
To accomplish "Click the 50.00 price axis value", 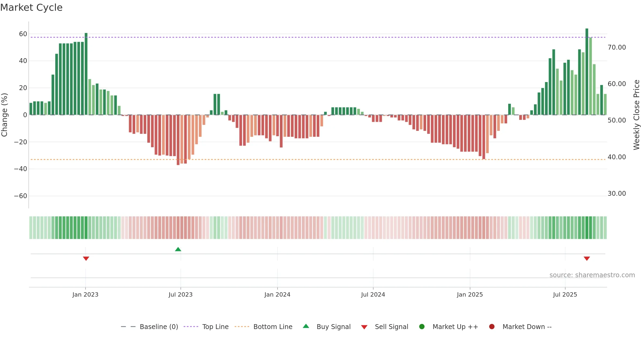I will click(x=617, y=120).
